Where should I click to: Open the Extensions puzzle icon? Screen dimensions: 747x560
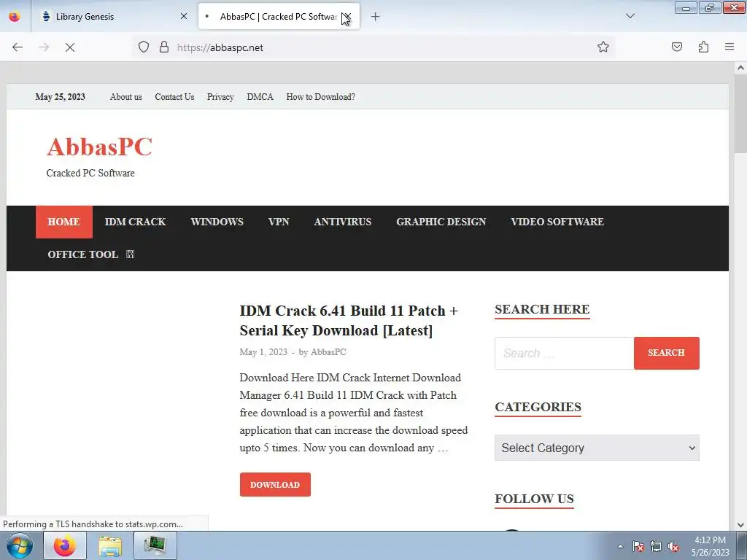(703, 47)
